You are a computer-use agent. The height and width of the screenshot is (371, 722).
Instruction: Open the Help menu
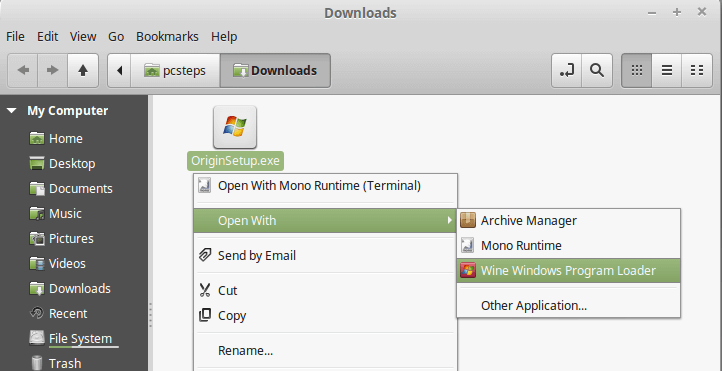click(x=224, y=36)
